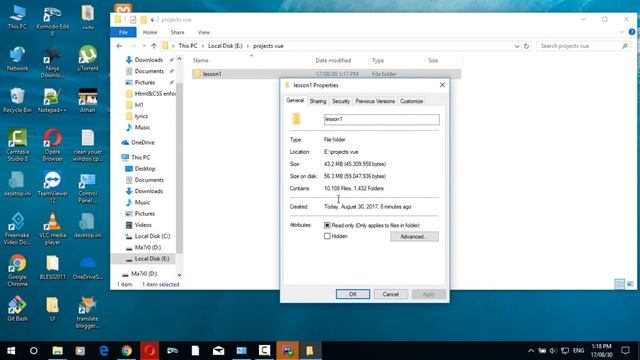
Task: Open Chrome from the taskbar
Action: 127,351
